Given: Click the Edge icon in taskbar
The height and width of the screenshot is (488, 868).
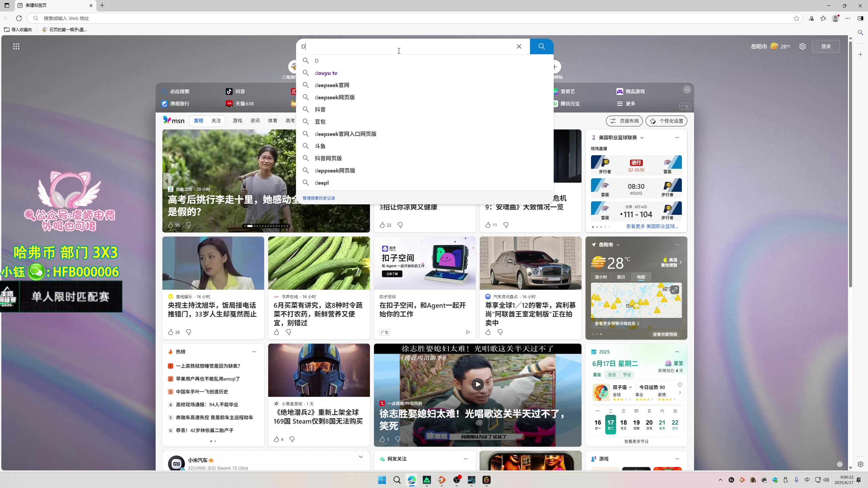Looking at the screenshot, I should click(x=412, y=480).
